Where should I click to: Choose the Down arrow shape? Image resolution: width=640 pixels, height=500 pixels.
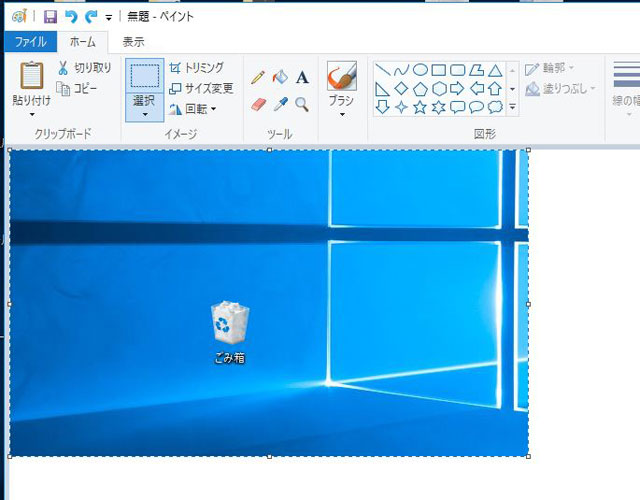tap(382, 107)
